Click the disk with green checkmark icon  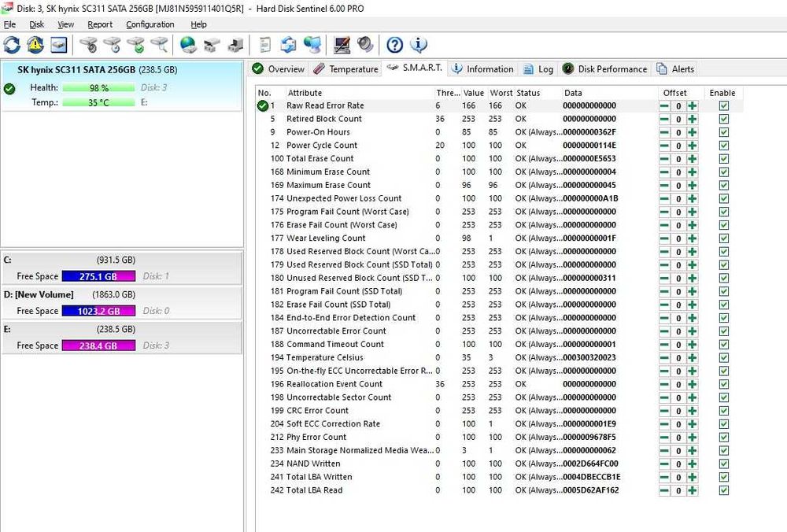(136, 45)
